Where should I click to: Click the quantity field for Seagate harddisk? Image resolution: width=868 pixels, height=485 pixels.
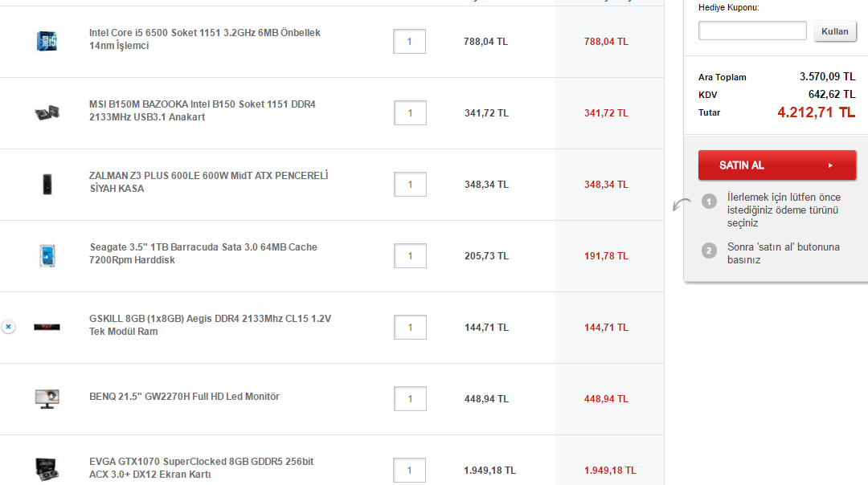(x=410, y=256)
